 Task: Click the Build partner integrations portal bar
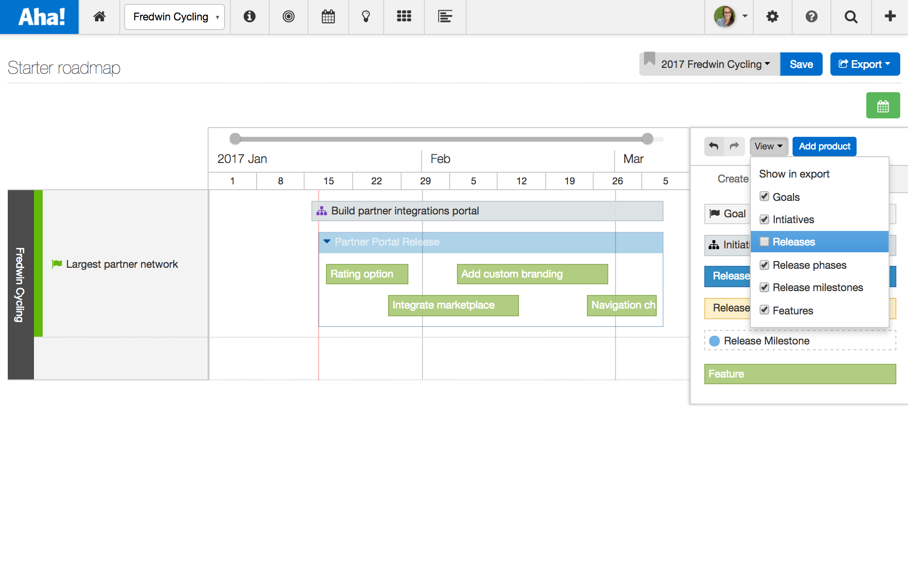(487, 211)
